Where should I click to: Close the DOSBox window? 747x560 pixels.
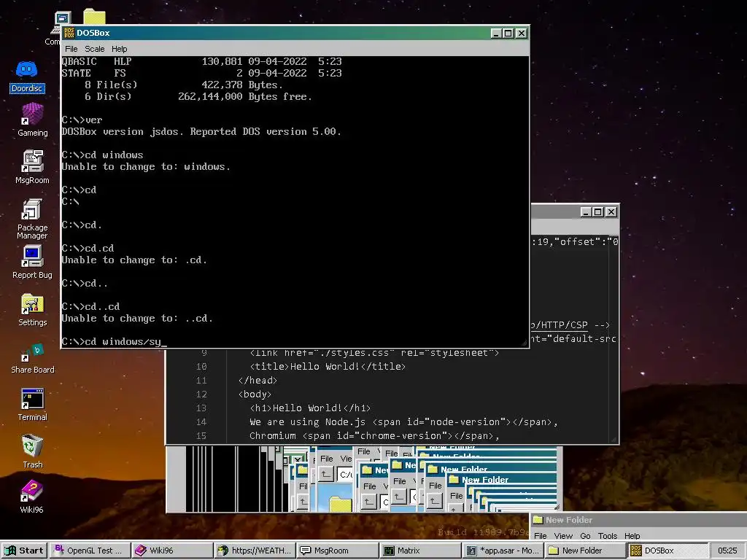[521, 34]
